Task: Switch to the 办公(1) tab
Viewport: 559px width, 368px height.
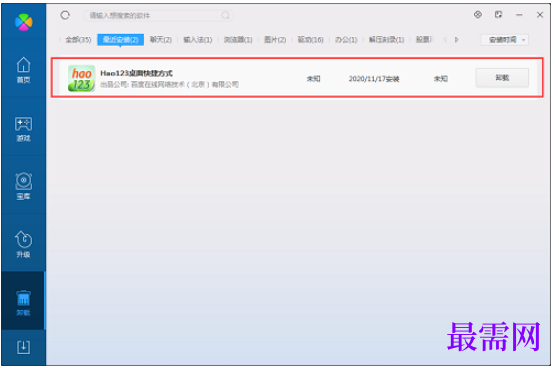Action: pyautogui.click(x=346, y=40)
